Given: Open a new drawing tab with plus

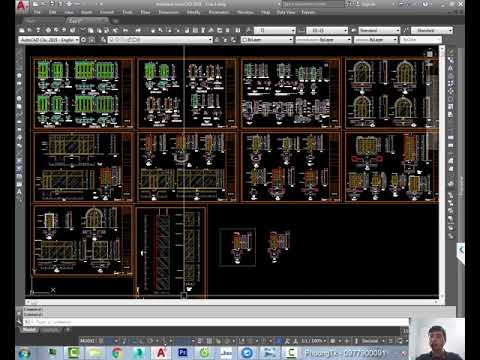Looking at the screenshot, I should pos(115,21).
